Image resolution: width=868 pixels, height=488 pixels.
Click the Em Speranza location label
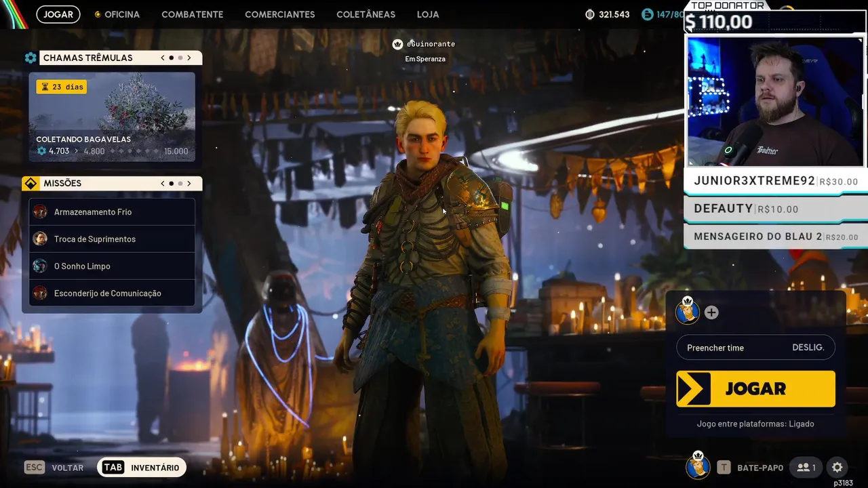click(x=425, y=59)
